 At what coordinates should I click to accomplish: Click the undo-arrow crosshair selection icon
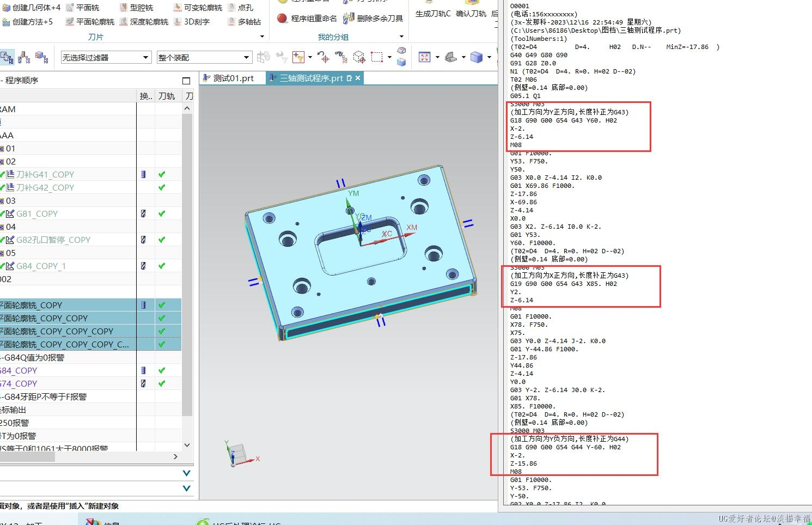coord(323,57)
